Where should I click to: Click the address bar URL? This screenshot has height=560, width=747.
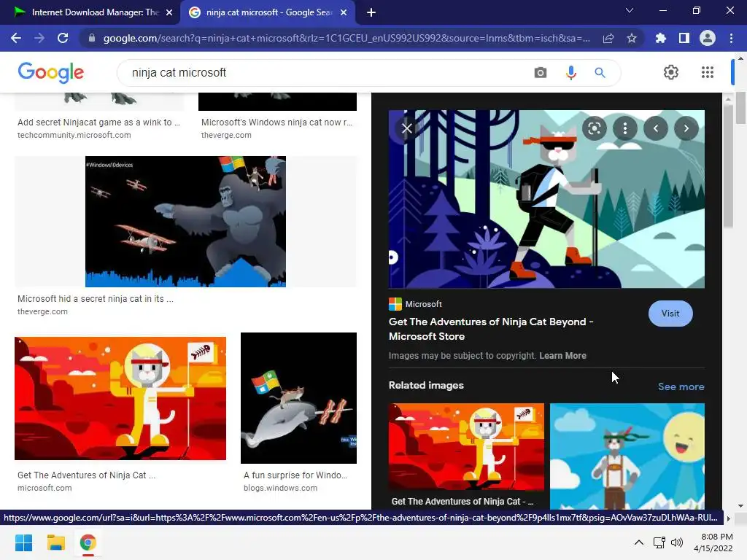[347, 38]
